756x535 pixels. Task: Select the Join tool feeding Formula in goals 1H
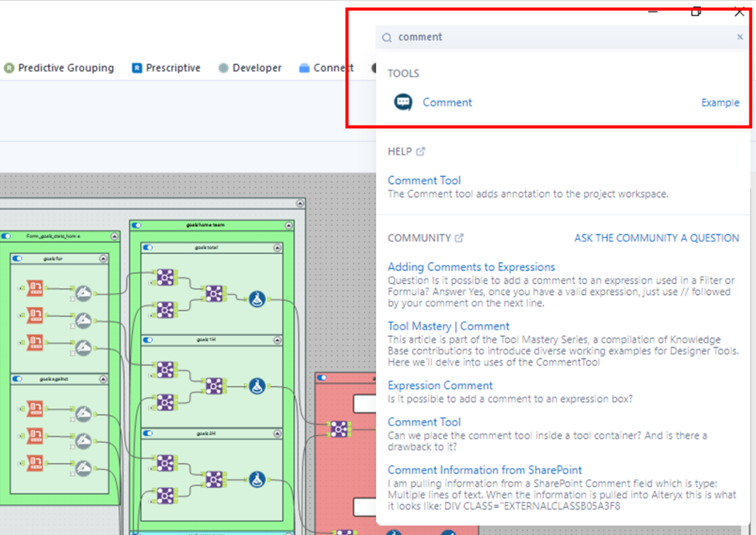coord(214,385)
